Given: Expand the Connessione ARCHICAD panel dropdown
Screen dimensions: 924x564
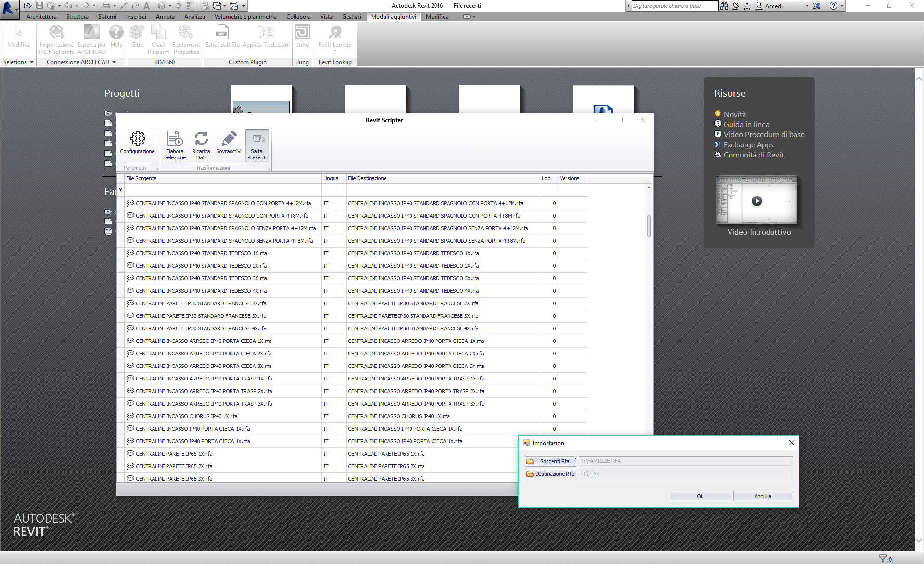Looking at the screenshot, I should [114, 62].
